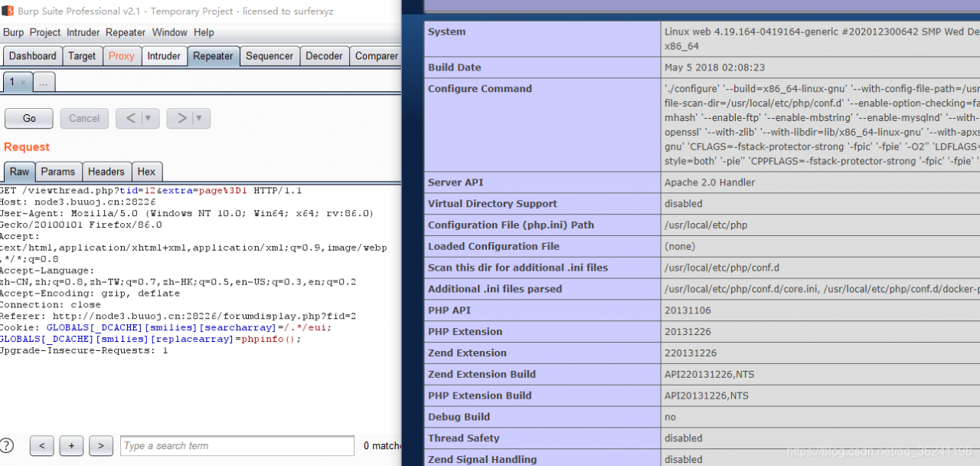The height and width of the screenshot is (466, 980).
Task: Click the Server API value Apache 2.0 Handler
Action: coord(710,182)
